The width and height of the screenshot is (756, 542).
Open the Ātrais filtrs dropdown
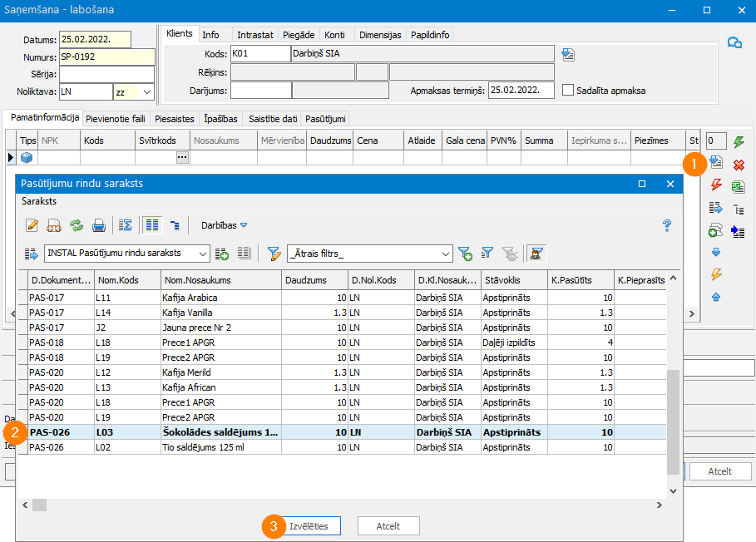pos(447,254)
